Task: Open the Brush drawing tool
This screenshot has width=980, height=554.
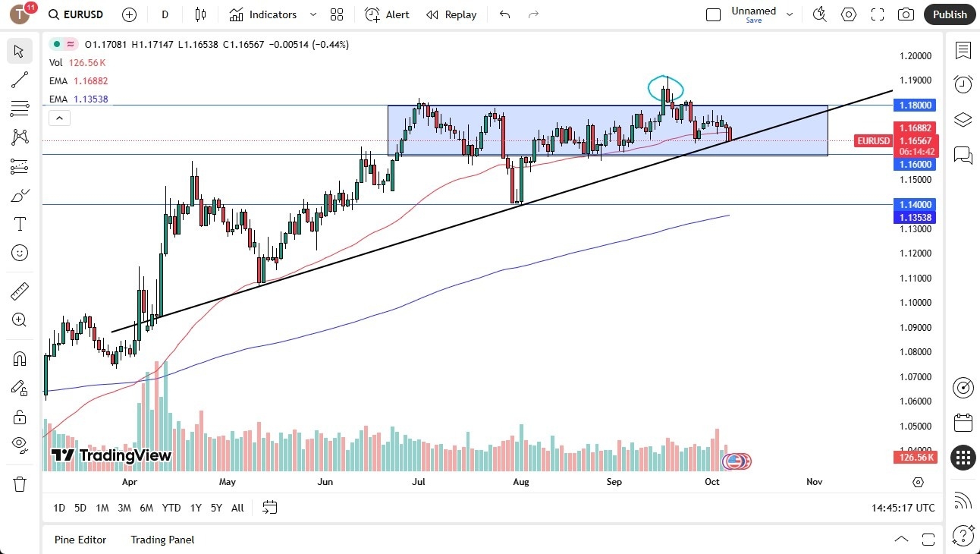Action: (20, 195)
